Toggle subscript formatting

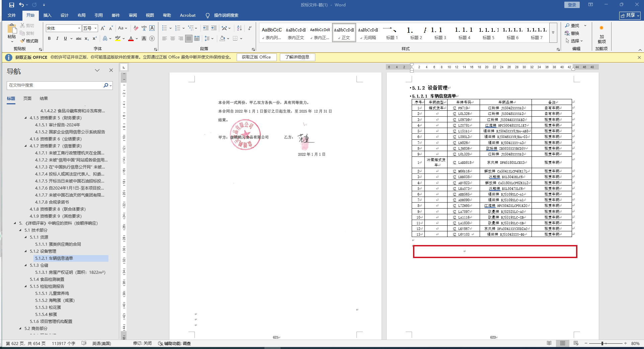[x=87, y=38]
